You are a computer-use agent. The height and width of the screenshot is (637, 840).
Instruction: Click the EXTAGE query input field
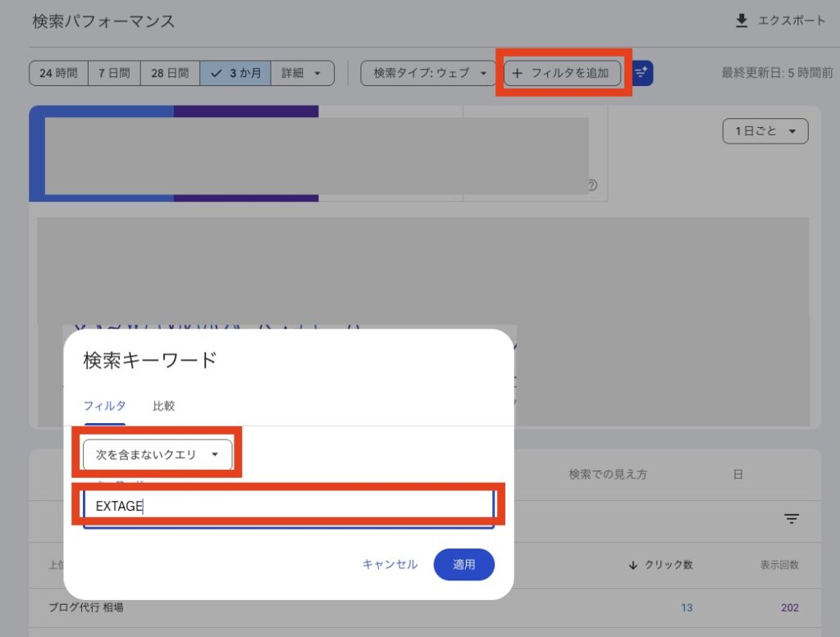pyautogui.click(x=289, y=505)
